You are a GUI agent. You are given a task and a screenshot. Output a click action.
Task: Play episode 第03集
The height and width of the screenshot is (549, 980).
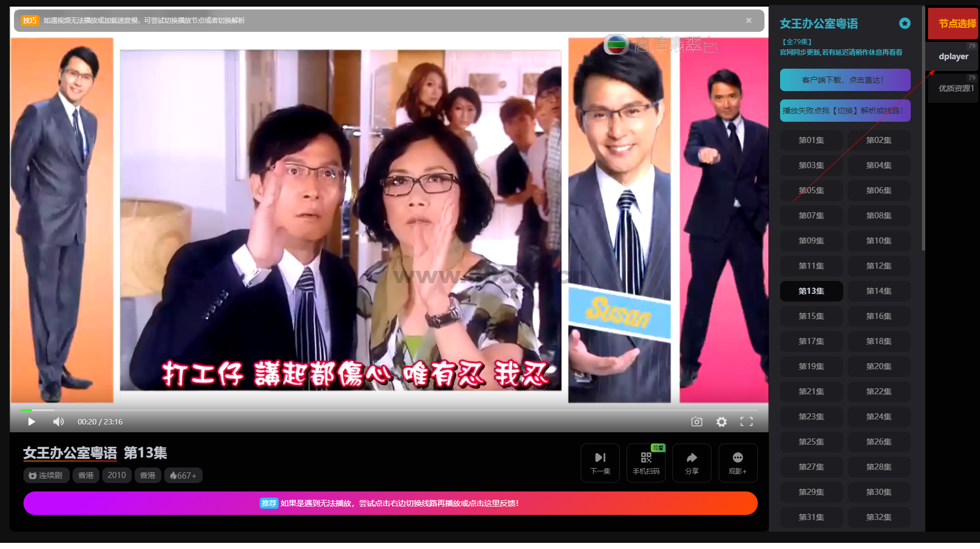point(811,165)
